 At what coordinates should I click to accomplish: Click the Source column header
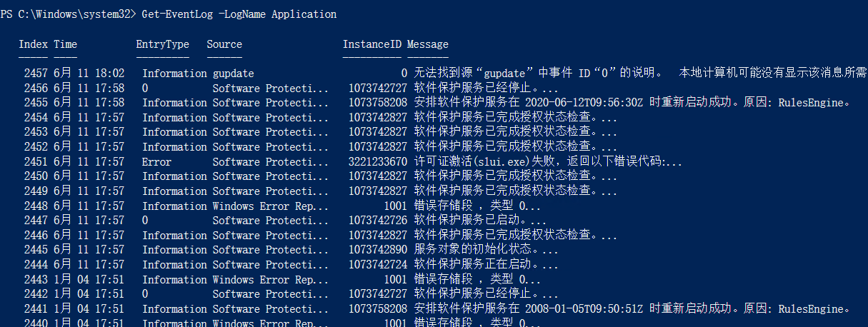point(224,44)
